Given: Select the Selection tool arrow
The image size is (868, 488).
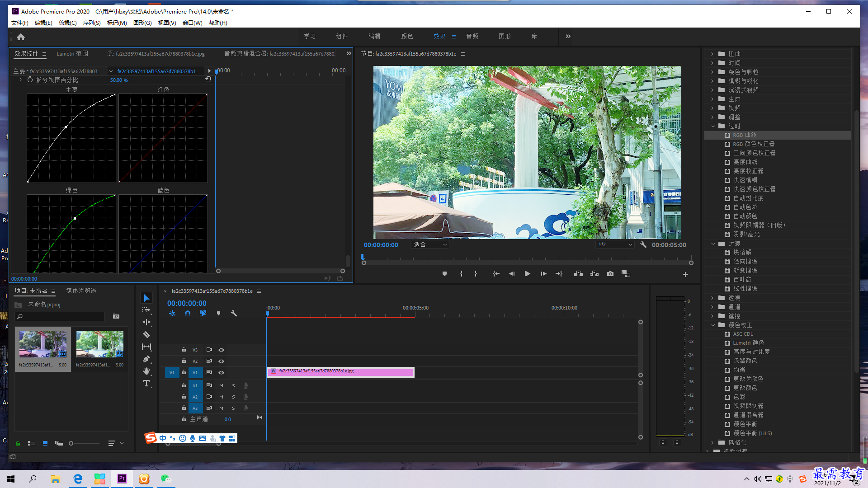Looking at the screenshot, I should coord(146,298).
